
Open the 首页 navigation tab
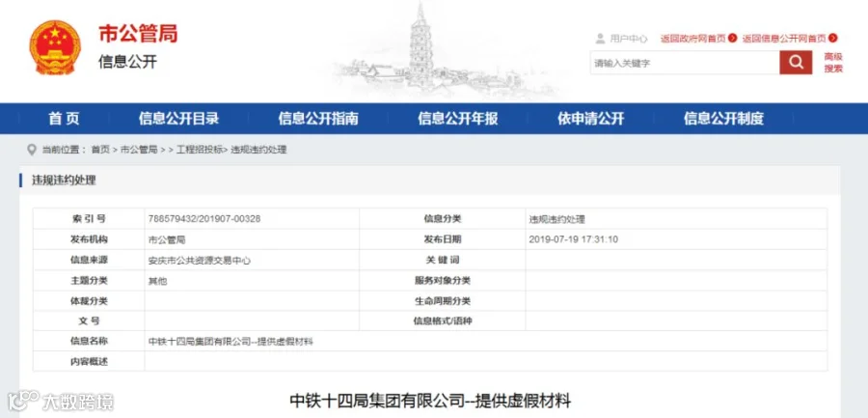coord(64,118)
